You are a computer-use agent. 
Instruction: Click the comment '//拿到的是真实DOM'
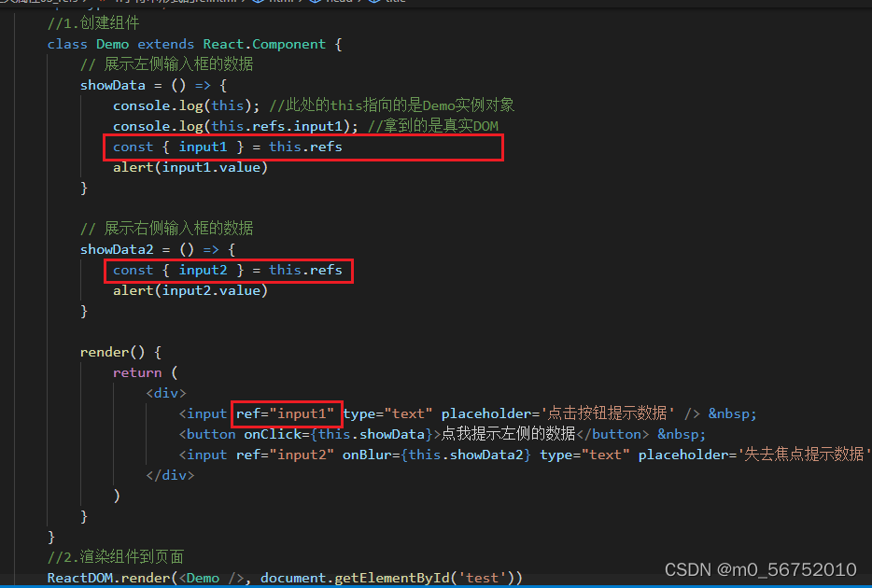tap(432, 126)
